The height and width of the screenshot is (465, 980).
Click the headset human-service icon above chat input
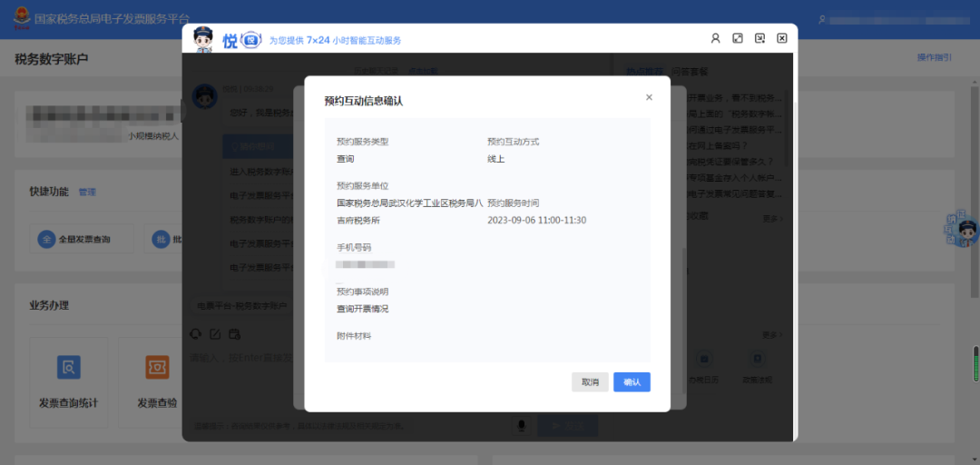pos(196,334)
